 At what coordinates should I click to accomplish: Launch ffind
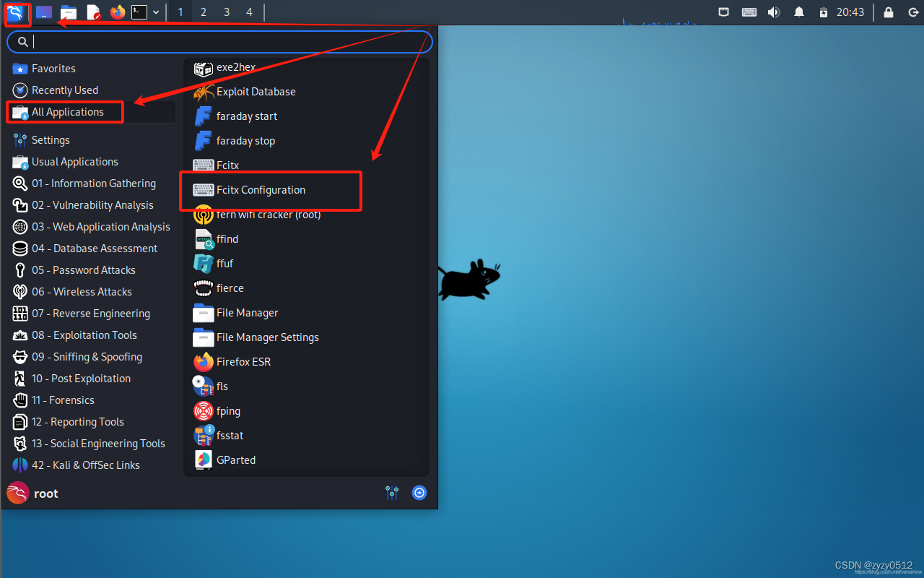pos(307,239)
